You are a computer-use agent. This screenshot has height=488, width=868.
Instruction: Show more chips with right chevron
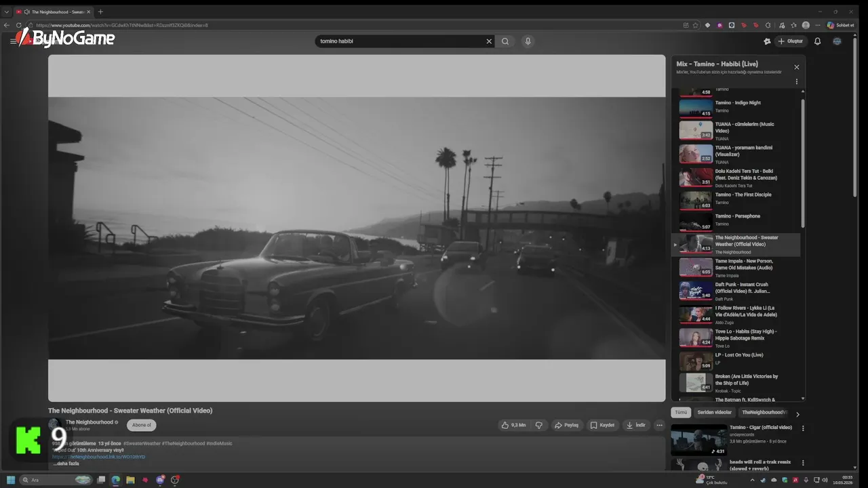click(797, 414)
